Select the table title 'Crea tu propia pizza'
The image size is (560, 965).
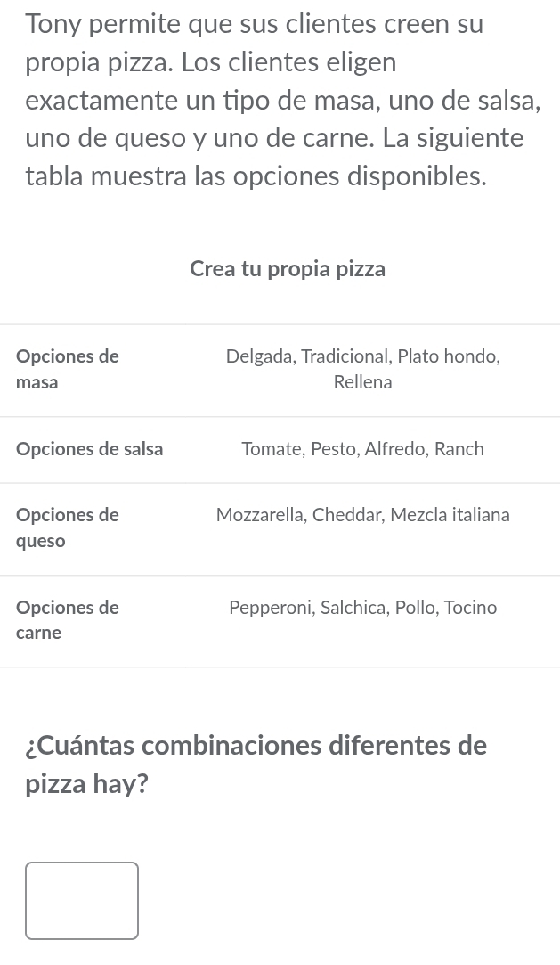coord(287,268)
